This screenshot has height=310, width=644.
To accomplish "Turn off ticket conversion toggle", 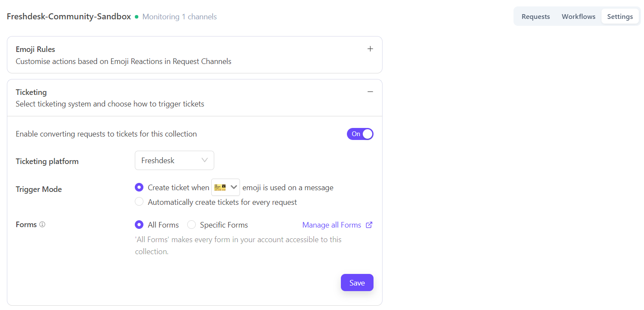I will [360, 134].
